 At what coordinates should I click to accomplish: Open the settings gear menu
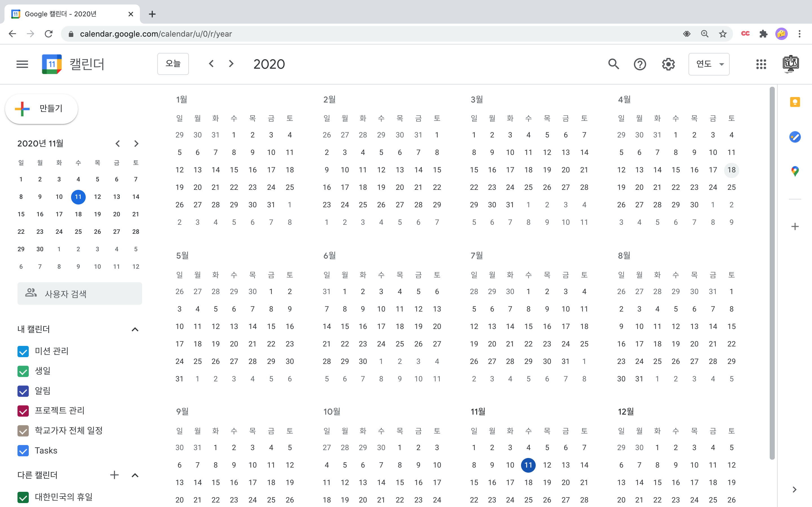[x=668, y=64]
